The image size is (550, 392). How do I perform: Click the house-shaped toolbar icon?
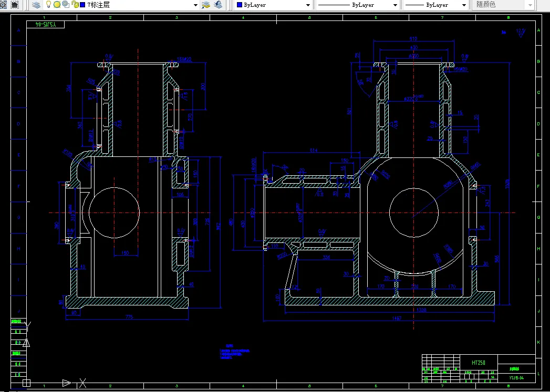[x=15, y=5]
